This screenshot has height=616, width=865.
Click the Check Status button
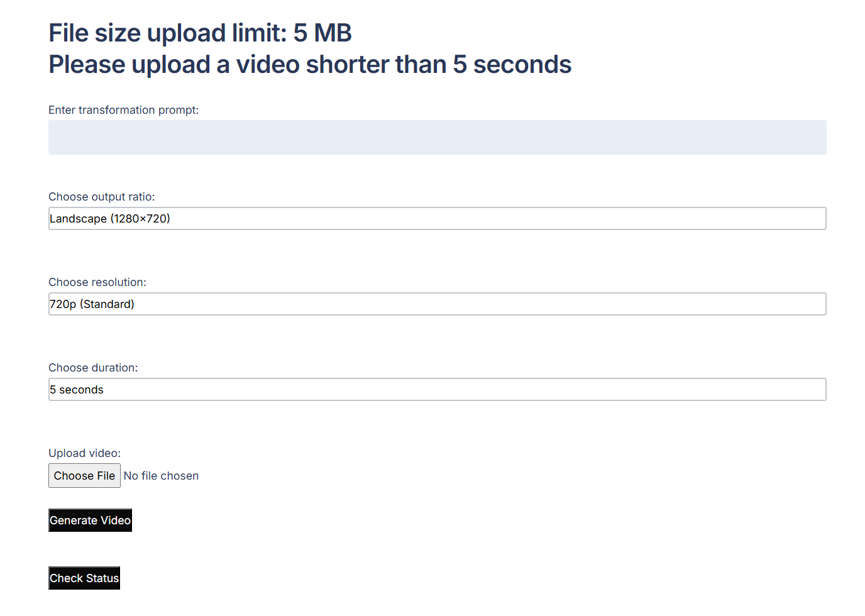pos(84,578)
